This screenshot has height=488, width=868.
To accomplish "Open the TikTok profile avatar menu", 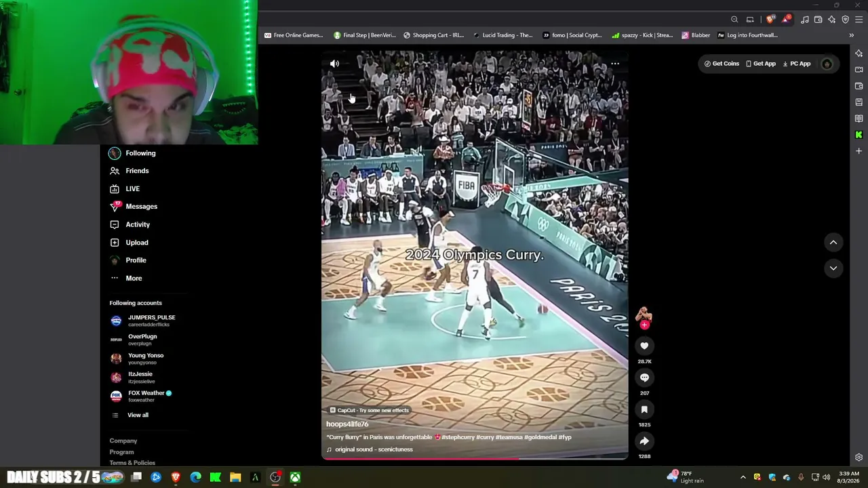I will [x=827, y=64].
